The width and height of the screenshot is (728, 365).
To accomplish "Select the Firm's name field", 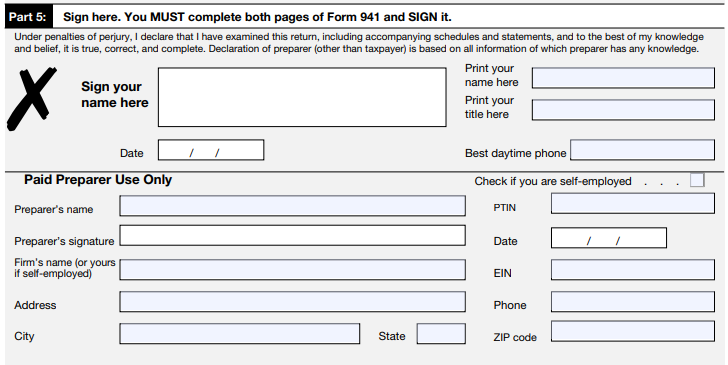I will [x=292, y=270].
